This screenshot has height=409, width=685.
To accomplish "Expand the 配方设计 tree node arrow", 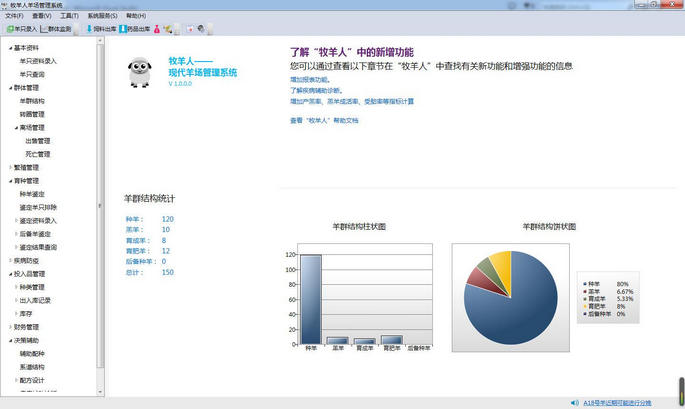I will click(x=16, y=380).
